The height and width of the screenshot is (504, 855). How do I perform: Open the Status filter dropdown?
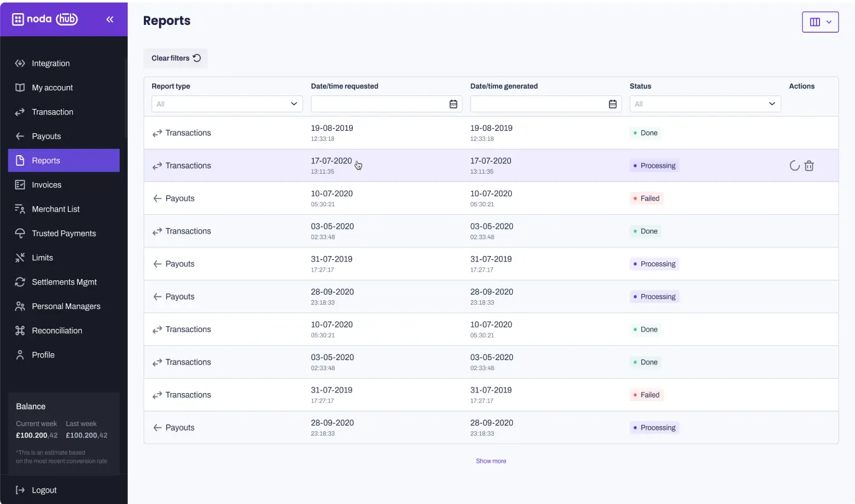[x=705, y=104]
